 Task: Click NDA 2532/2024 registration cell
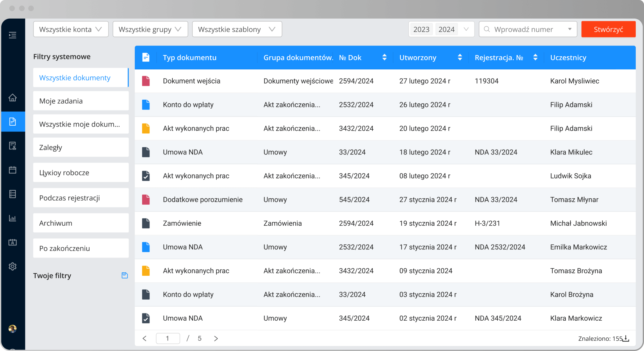pos(500,247)
